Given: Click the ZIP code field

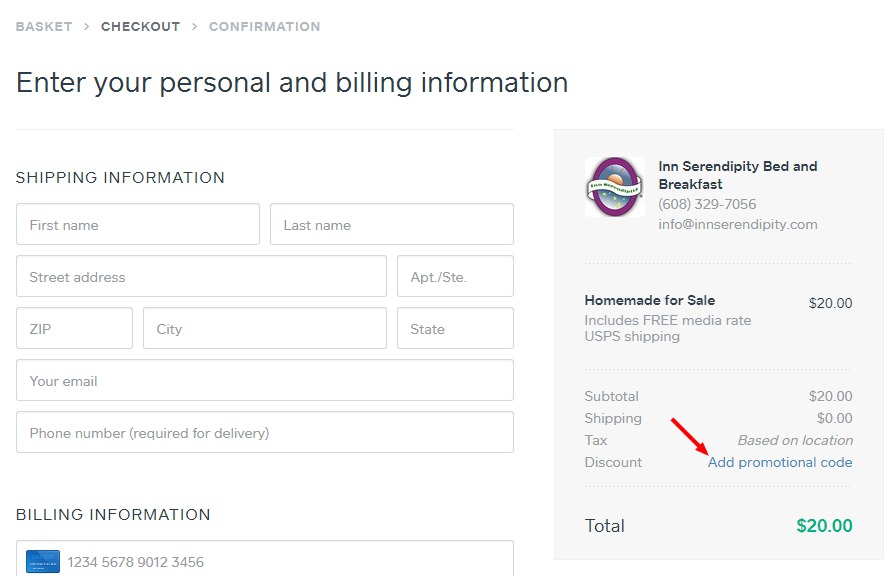Looking at the screenshot, I should pos(74,328).
